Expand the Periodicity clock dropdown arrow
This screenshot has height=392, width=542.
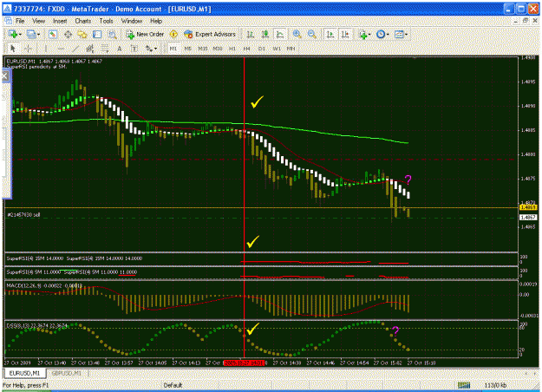pyautogui.click(x=388, y=34)
